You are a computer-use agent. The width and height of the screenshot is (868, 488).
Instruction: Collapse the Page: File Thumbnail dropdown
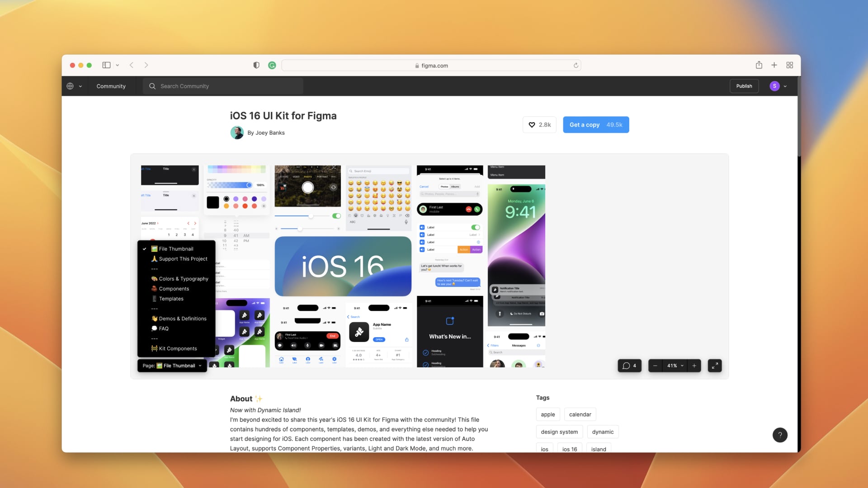pyautogui.click(x=172, y=366)
